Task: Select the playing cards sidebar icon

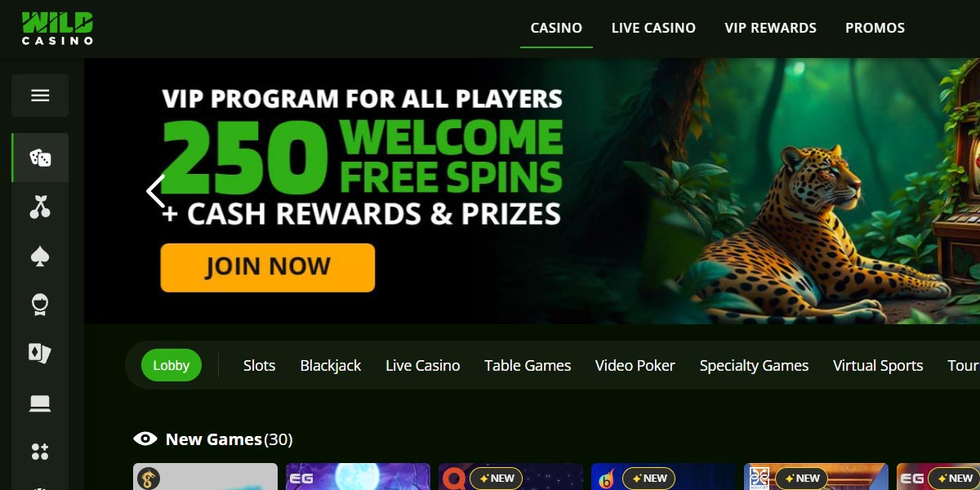Action: click(x=40, y=354)
